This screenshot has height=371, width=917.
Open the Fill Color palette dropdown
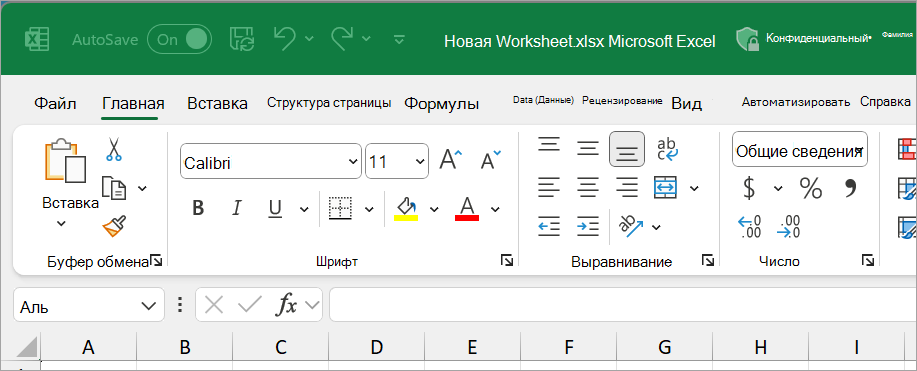pos(434,209)
